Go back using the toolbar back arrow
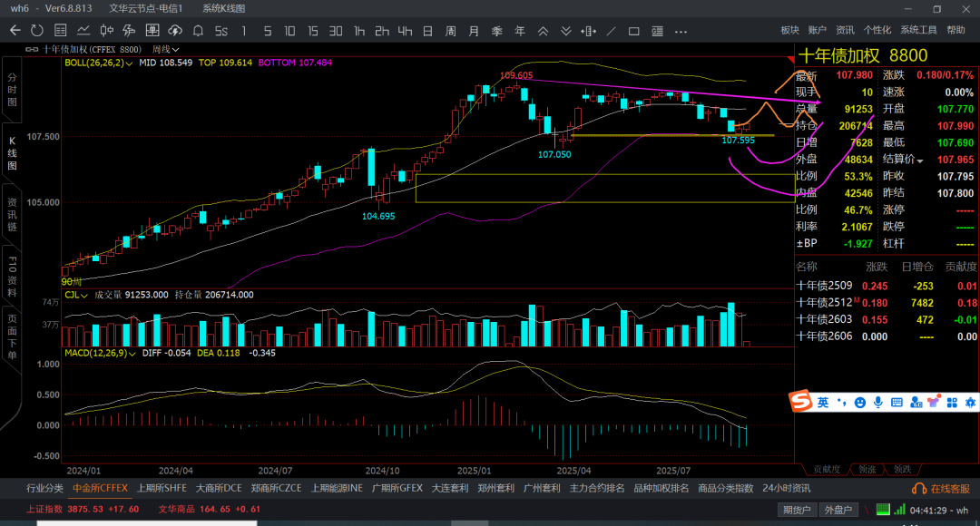The height and width of the screenshot is (526, 980). 15,31
